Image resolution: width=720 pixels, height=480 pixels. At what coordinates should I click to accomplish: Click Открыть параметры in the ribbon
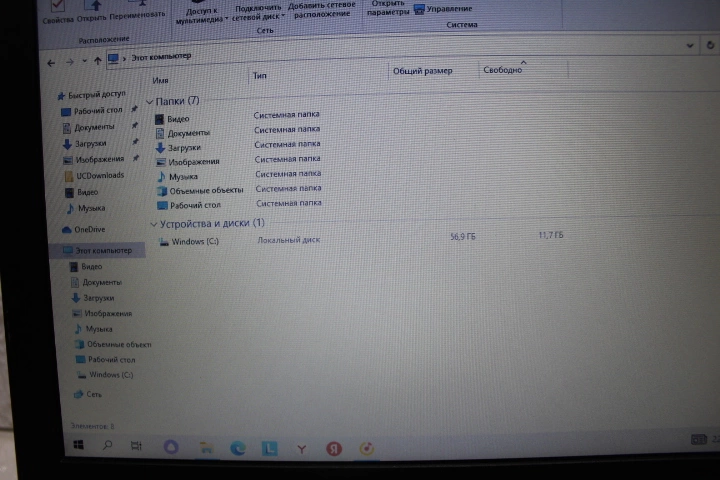tap(388, 8)
